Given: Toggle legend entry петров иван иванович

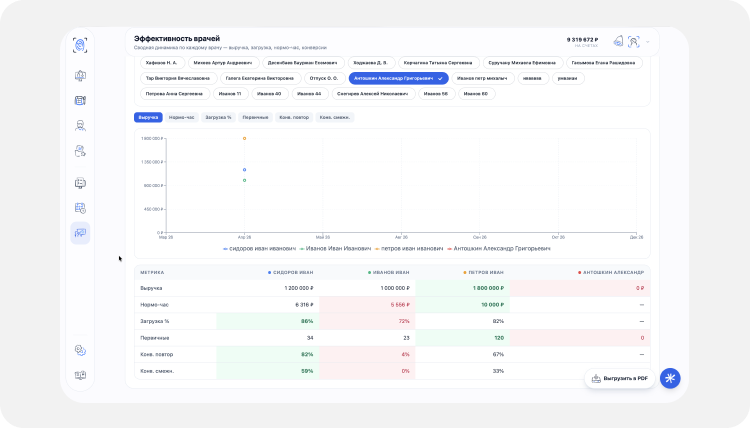Looking at the screenshot, I should tap(409, 249).
